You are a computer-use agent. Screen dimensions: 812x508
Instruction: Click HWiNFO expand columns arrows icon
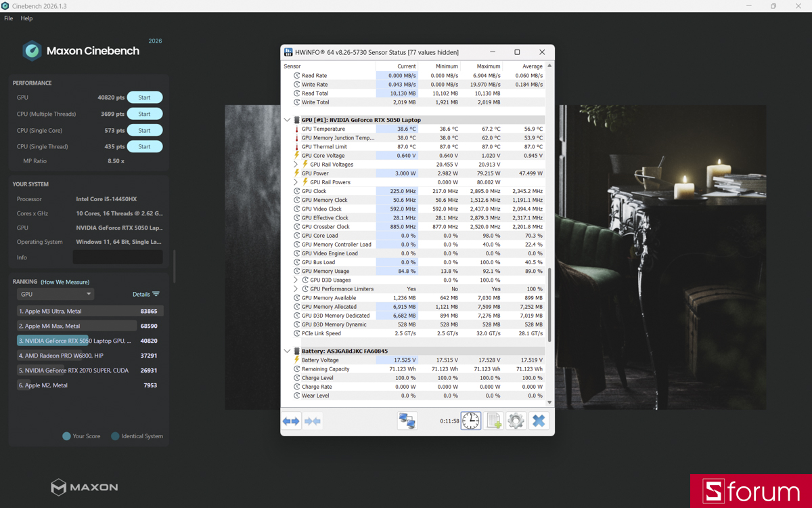[291, 421]
